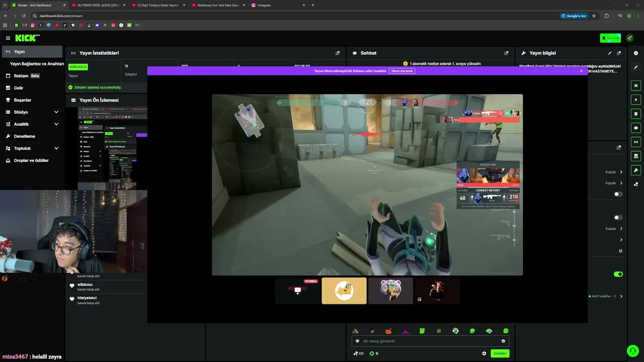Reload the page in browser
Image resolution: width=644 pixels, height=362 pixels.
[x=24, y=16]
